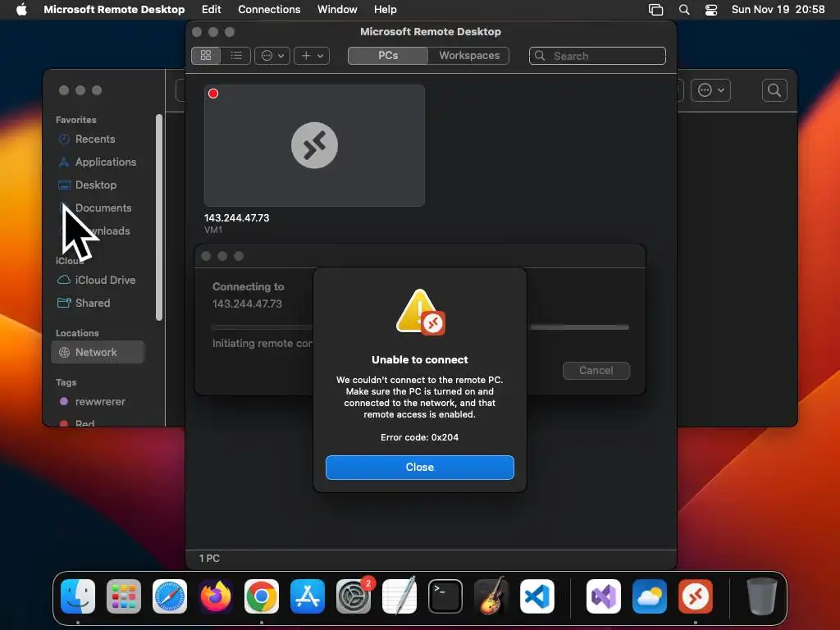840x630 pixels.
Task: Open the more options dropdown in Remote Desktop toolbar
Action: click(x=272, y=56)
